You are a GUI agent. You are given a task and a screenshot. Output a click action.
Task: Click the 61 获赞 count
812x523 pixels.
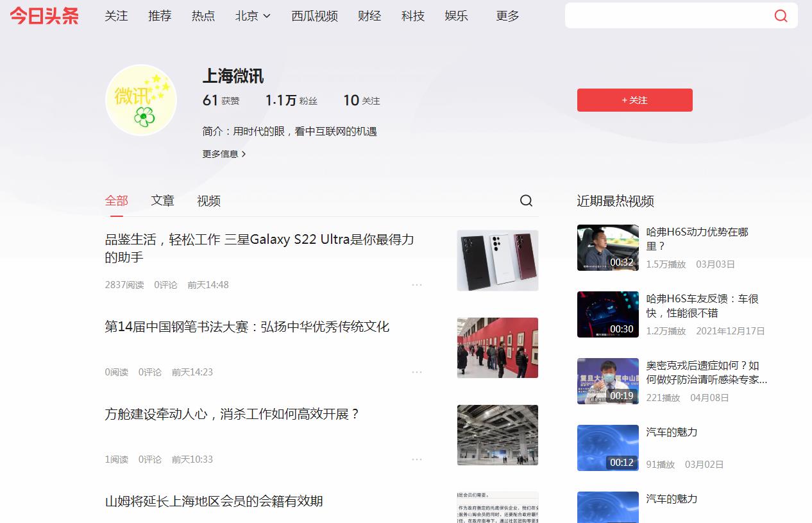pos(221,100)
